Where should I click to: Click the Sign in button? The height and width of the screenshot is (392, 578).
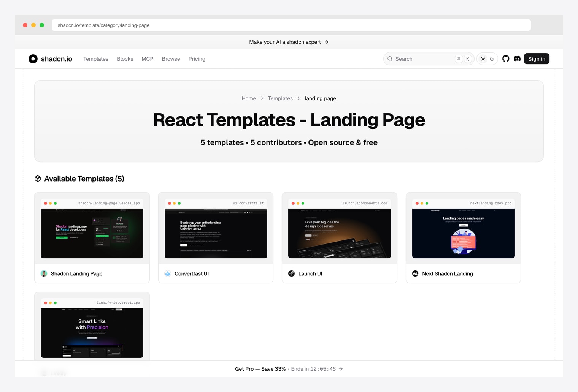(537, 59)
